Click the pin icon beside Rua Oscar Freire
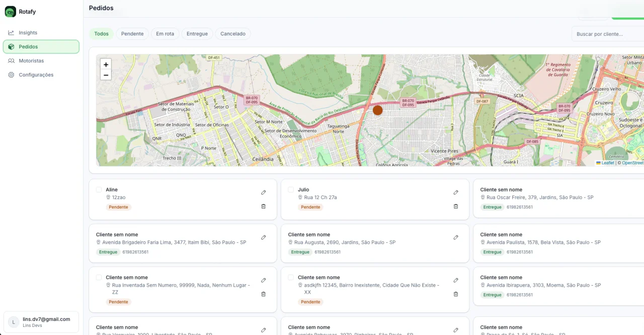 point(482,197)
